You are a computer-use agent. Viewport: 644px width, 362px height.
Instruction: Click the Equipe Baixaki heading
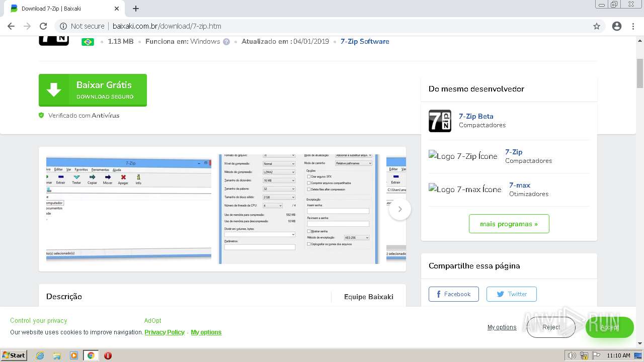[369, 297]
